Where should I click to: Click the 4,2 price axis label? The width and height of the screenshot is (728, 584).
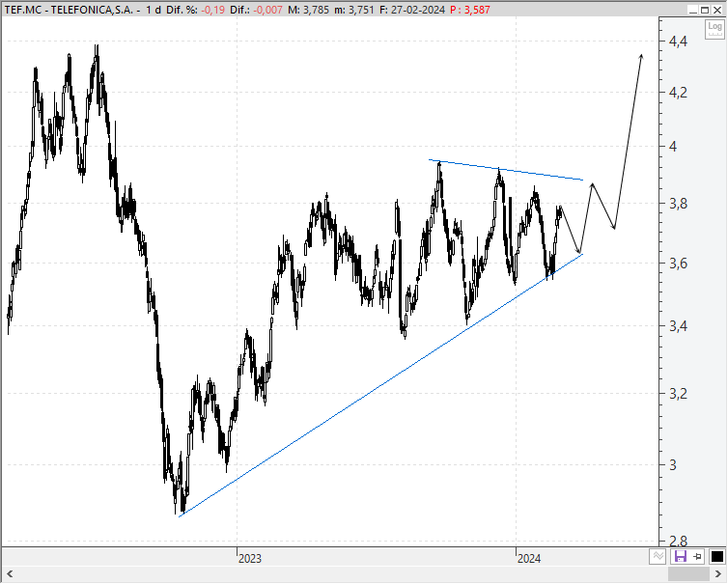(678, 93)
